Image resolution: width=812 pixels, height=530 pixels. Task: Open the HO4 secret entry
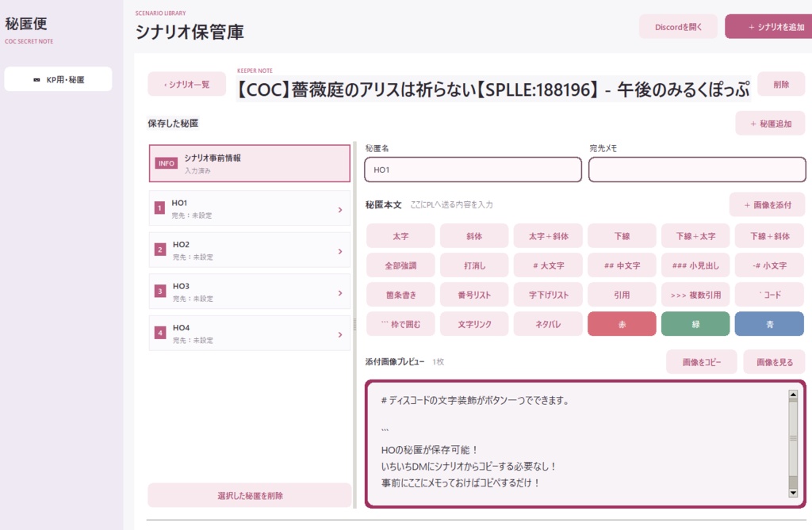click(x=250, y=334)
